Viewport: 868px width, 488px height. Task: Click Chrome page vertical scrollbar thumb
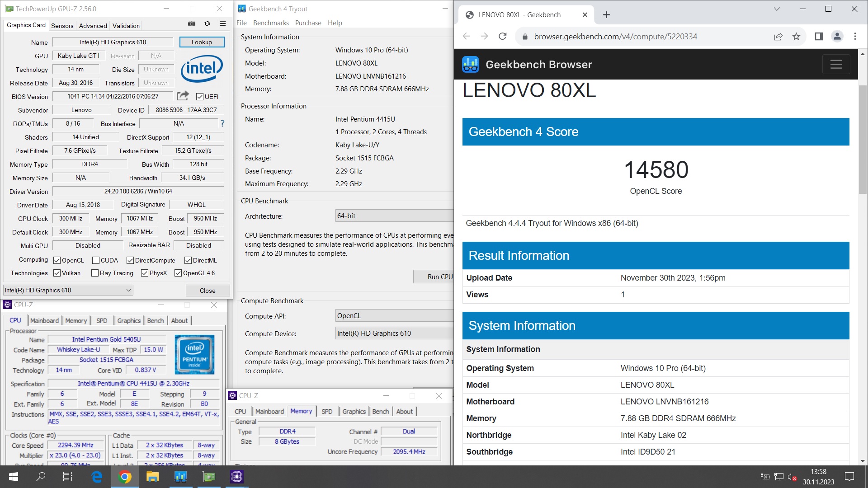[863, 139]
